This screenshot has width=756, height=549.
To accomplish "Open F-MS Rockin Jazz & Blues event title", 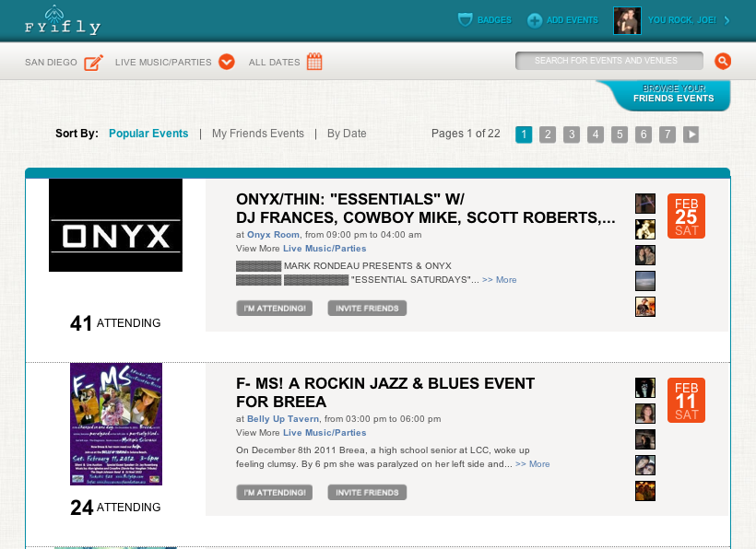I will point(385,392).
